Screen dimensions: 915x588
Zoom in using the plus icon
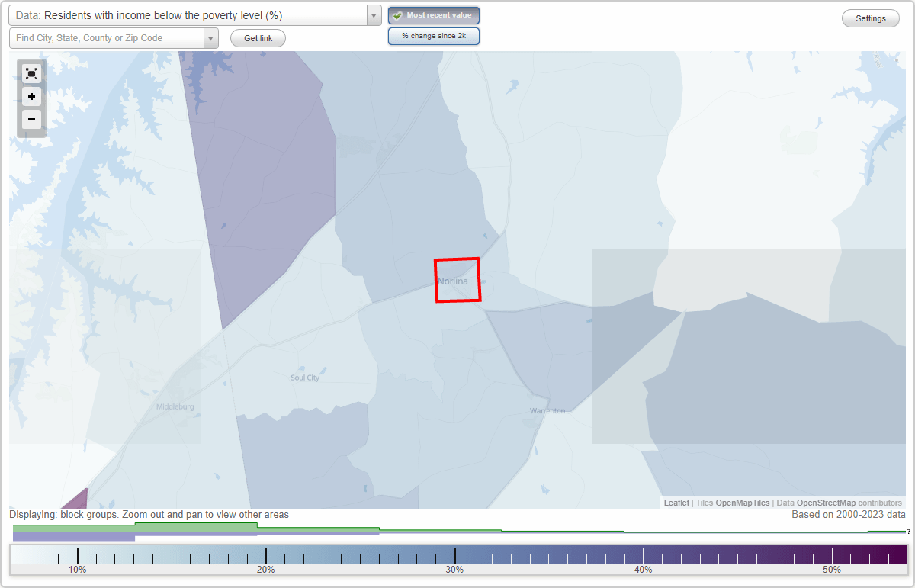coord(31,97)
